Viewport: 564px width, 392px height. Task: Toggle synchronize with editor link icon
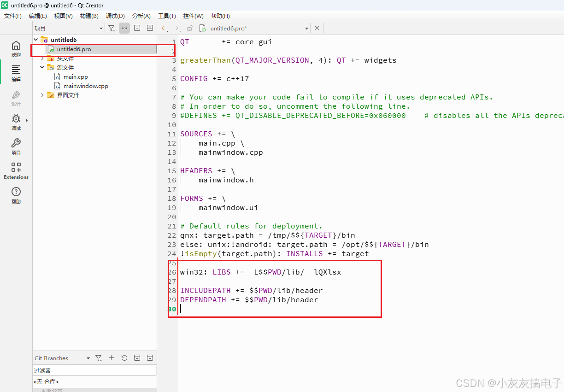[x=124, y=28]
